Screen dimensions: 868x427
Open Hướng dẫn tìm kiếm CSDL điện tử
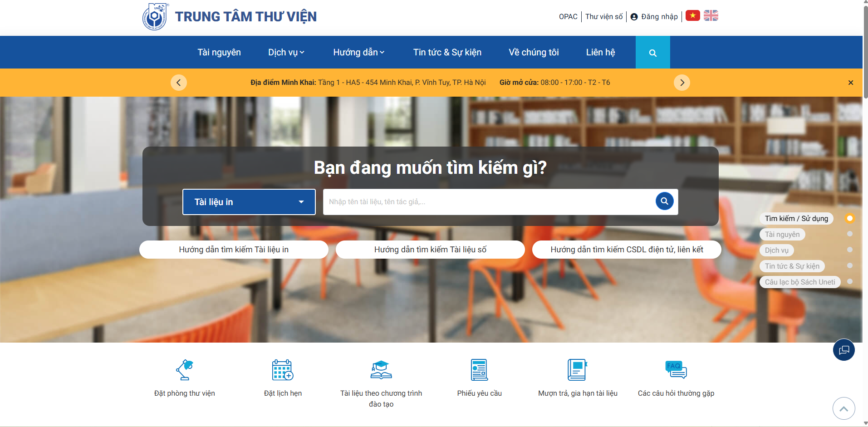627,250
